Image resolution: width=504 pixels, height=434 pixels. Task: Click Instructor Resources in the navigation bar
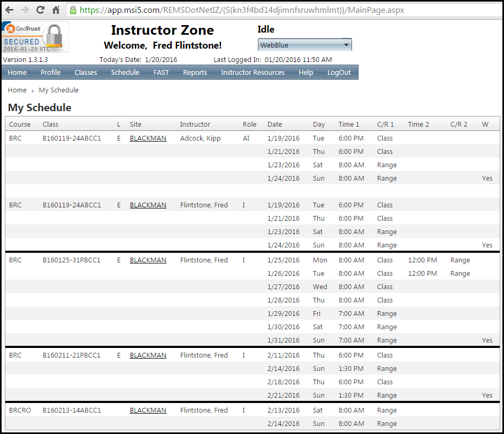[x=253, y=72]
